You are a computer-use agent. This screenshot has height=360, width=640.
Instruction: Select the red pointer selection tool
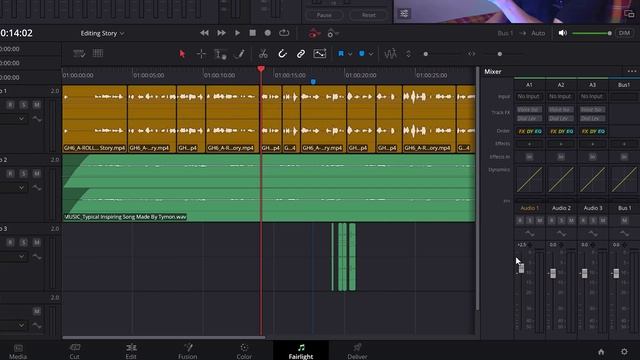pyautogui.click(x=182, y=54)
